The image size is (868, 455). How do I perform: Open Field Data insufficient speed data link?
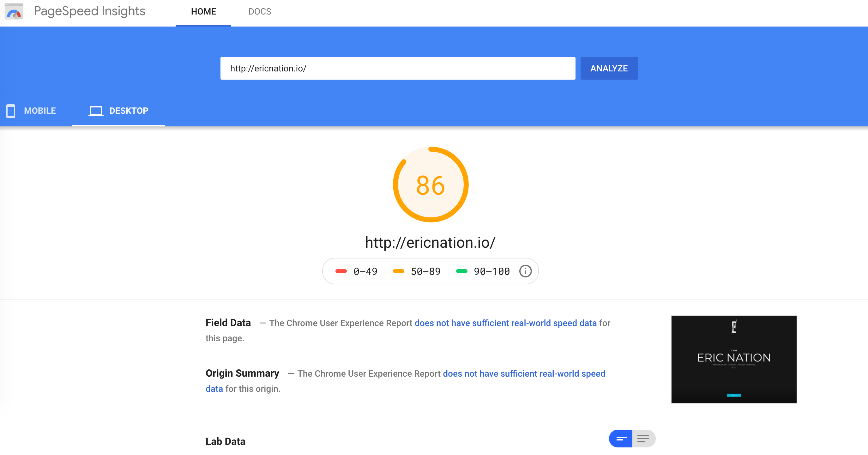pos(505,323)
